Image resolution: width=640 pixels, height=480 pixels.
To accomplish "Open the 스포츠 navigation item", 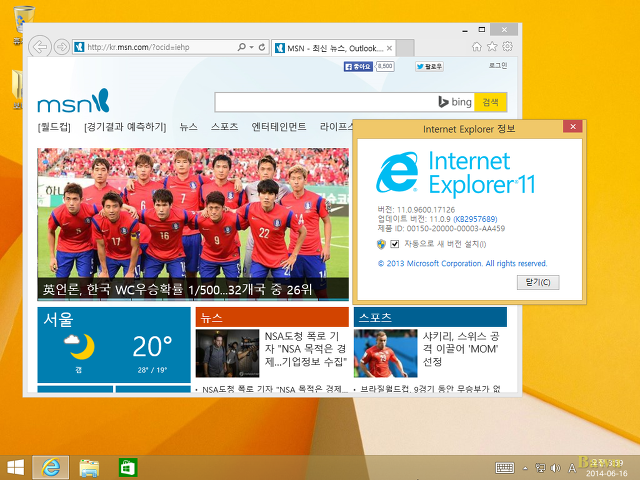I will click(x=224, y=127).
